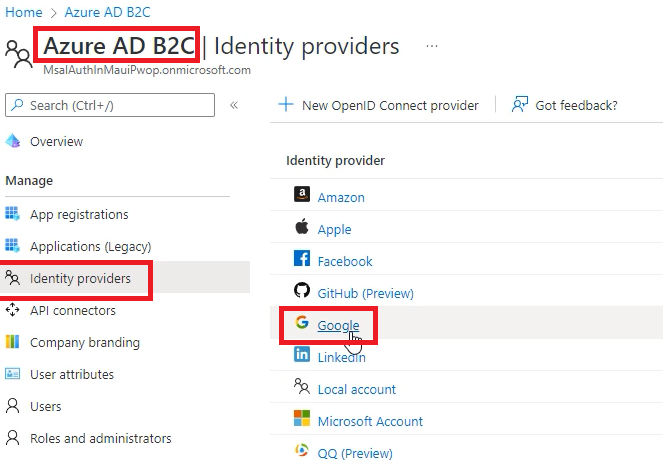Screen dimensions: 663x465
Task: Click the Google G logo icon
Action: click(x=302, y=322)
